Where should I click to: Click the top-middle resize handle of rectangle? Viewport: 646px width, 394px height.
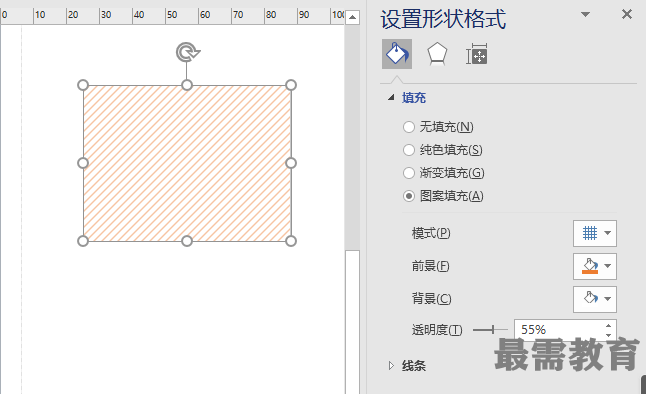click(187, 85)
